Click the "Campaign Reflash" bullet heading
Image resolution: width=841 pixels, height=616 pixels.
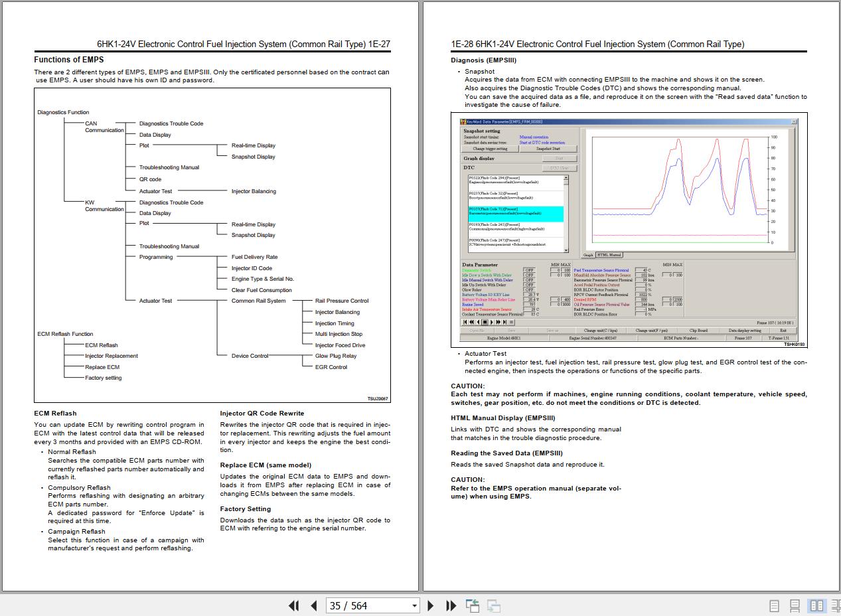[x=76, y=532]
